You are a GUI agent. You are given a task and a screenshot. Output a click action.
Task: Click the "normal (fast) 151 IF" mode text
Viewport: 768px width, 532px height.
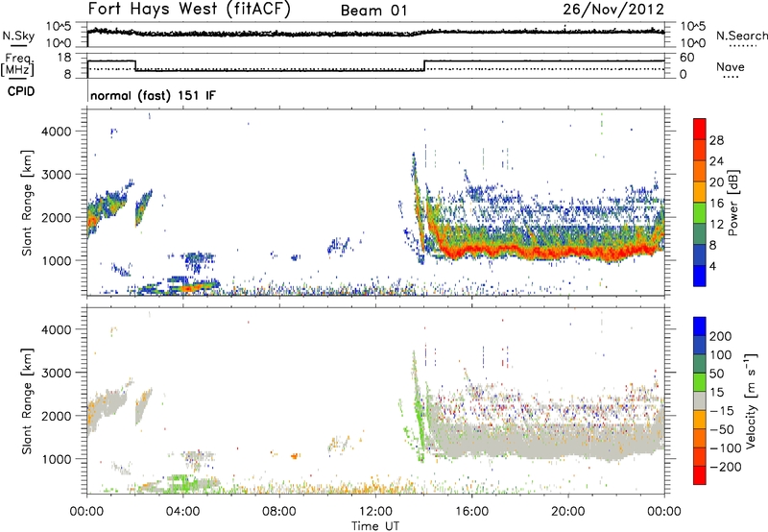(x=153, y=95)
